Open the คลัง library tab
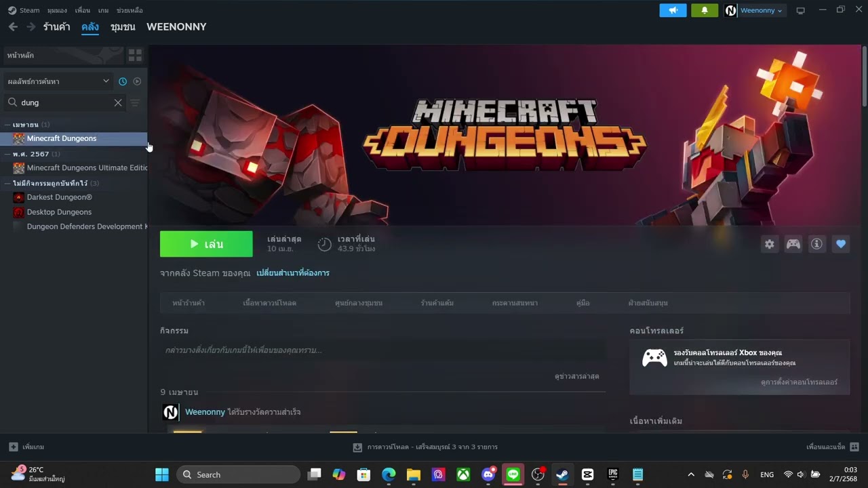This screenshot has width=868, height=488. [x=90, y=26]
